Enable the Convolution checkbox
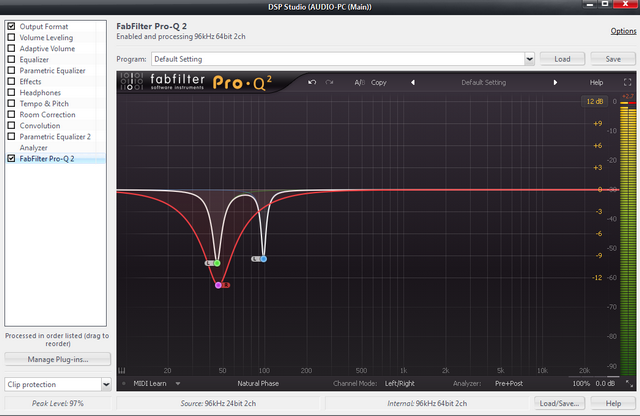Image resolution: width=640 pixels, height=416 pixels. (11, 125)
